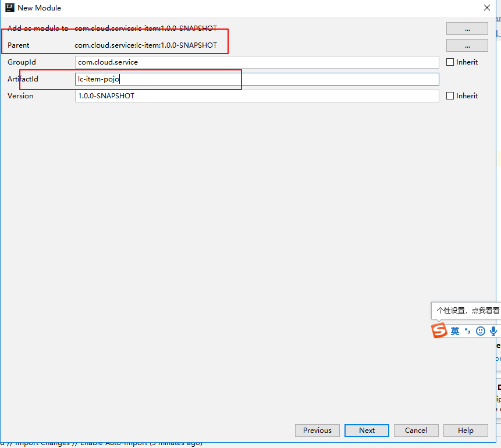Activate voice input via microphone icon
Image resolution: width=501 pixels, height=448 pixels.
pyautogui.click(x=493, y=330)
